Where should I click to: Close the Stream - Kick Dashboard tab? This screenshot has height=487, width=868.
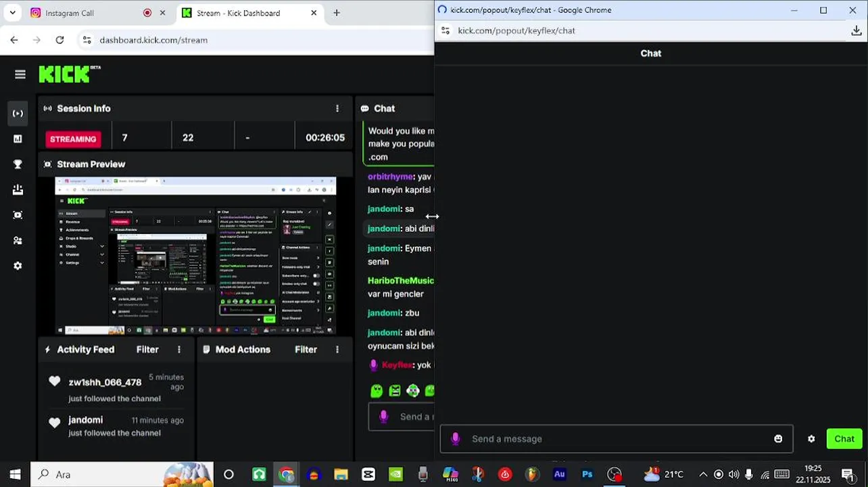pyautogui.click(x=314, y=13)
